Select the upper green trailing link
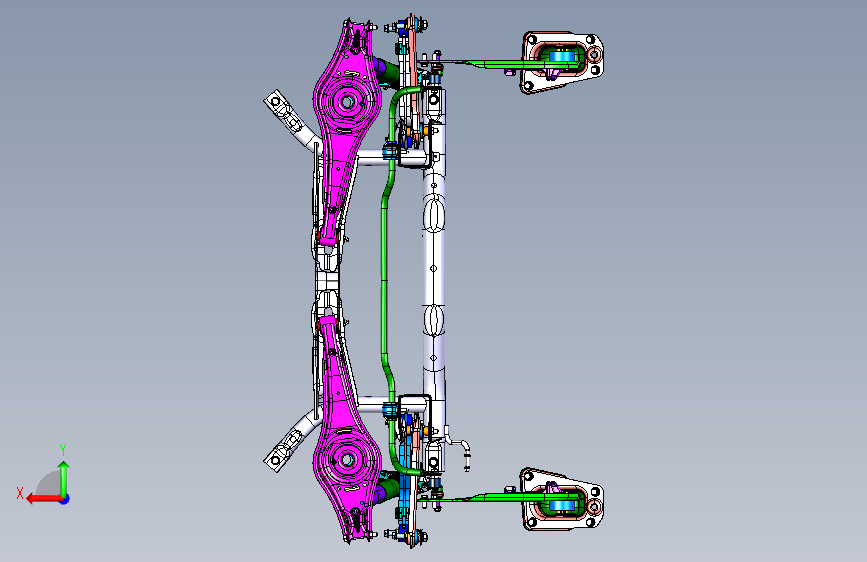This screenshot has width=867, height=562. [x=498, y=64]
